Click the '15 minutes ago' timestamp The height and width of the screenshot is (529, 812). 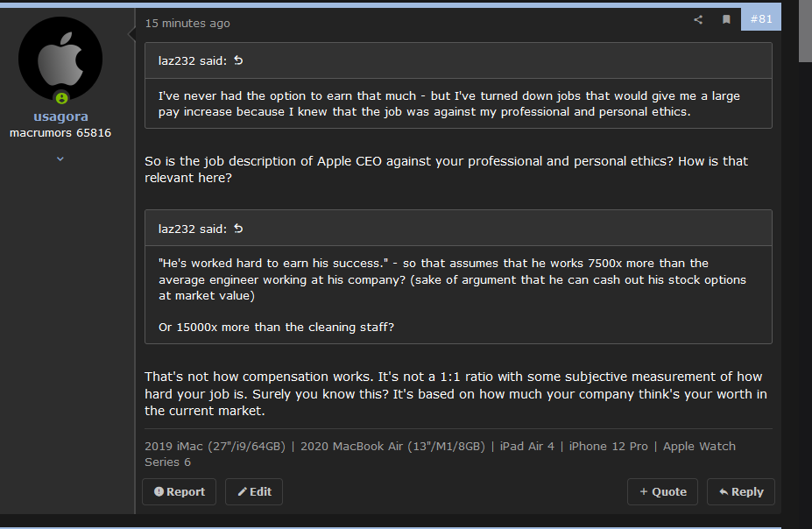tap(187, 24)
